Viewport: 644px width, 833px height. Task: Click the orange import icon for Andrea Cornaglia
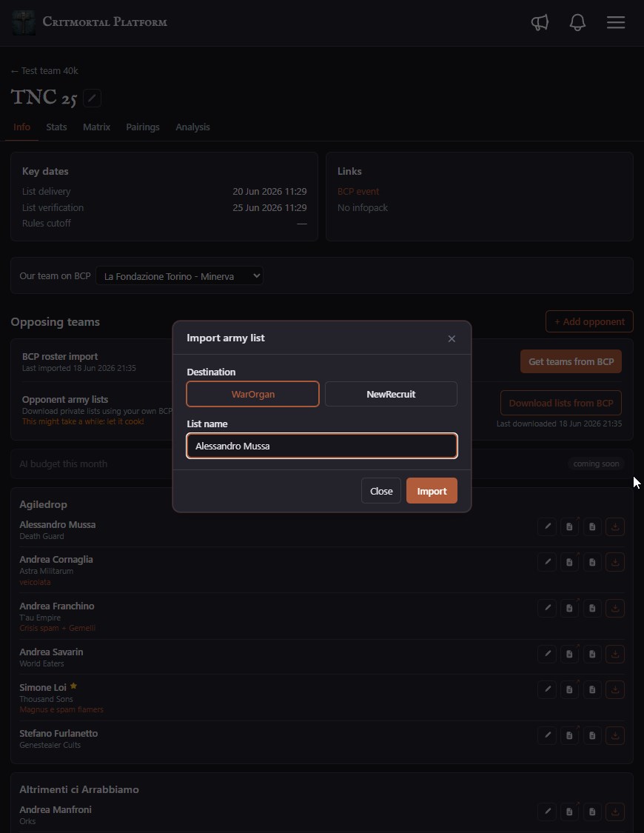(615, 561)
